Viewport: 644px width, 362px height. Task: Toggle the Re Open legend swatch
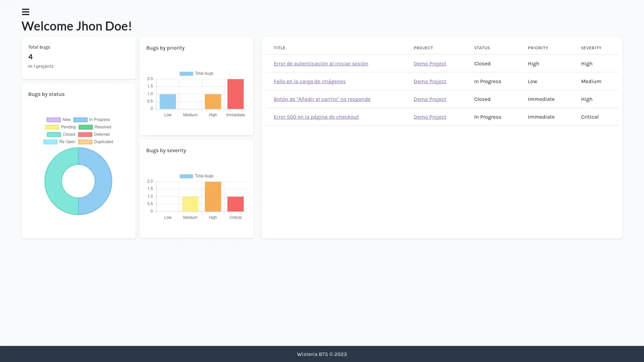point(50,142)
